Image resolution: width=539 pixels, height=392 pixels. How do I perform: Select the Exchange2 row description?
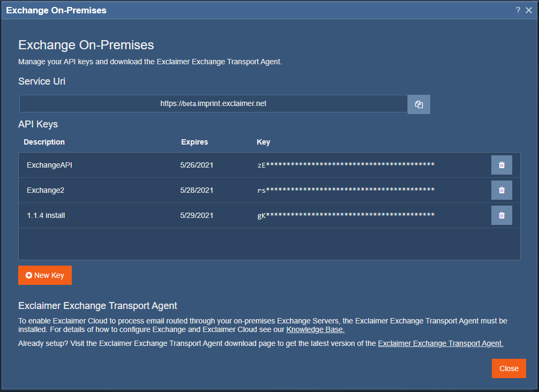[46, 190]
